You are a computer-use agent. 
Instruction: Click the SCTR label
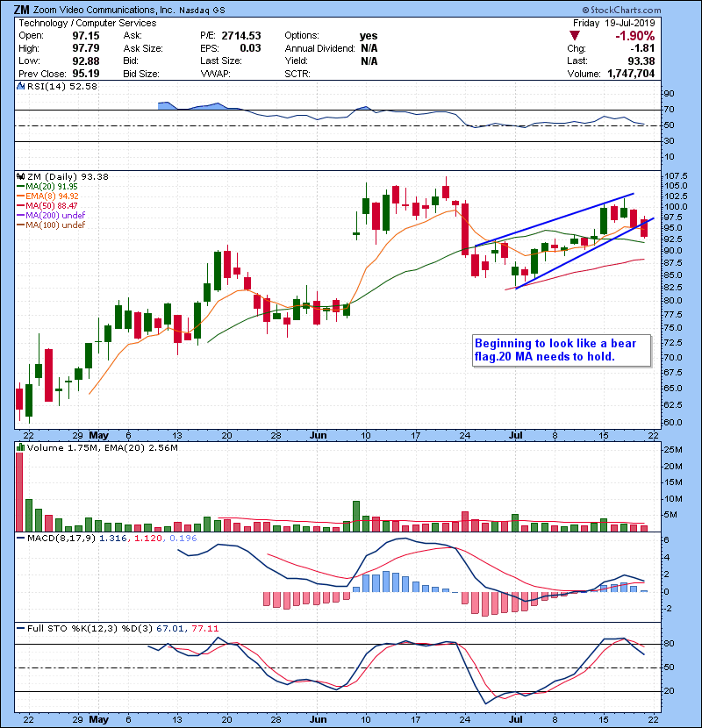[297, 74]
